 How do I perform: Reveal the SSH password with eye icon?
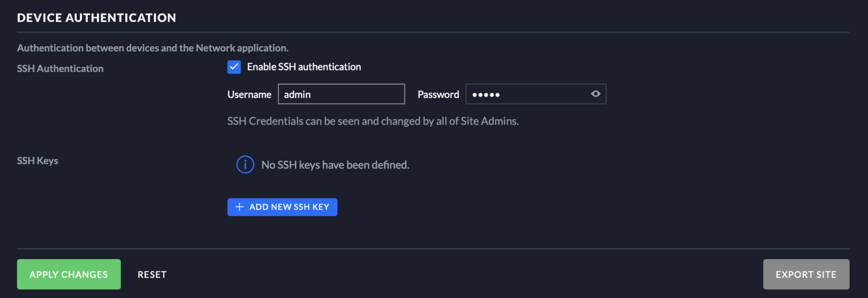(596, 94)
